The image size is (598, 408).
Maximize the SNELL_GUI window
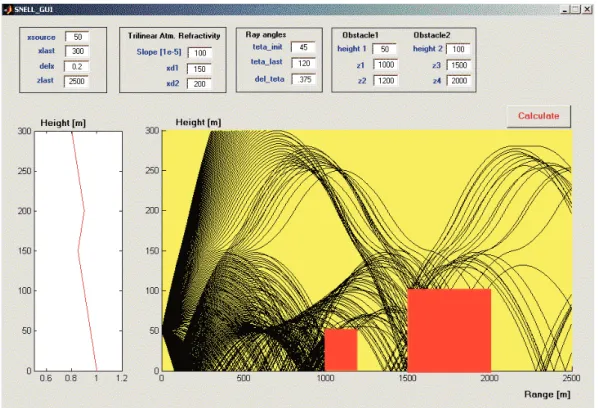[575, 10]
